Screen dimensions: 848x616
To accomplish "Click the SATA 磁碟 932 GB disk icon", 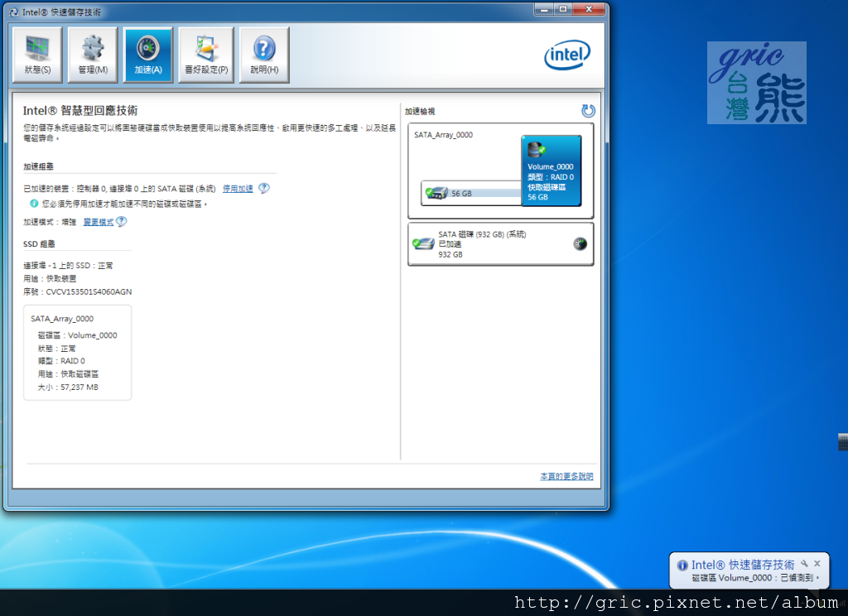I will [x=423, y=244].
